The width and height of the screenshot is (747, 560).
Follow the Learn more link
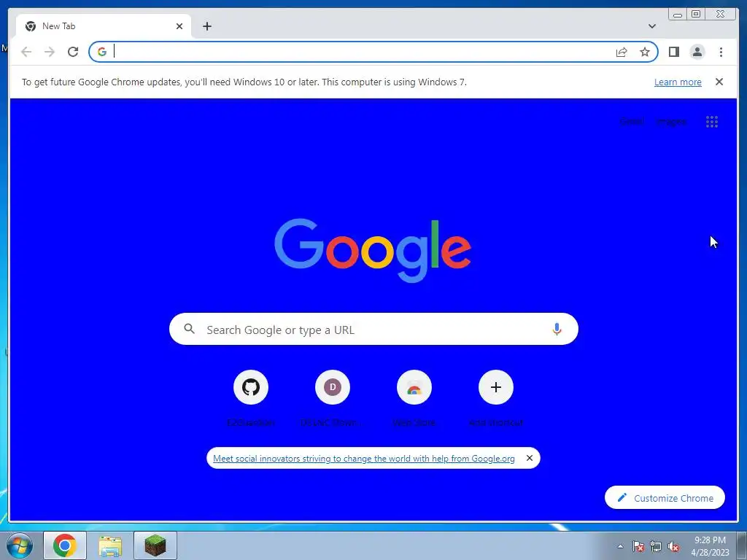click(678, 82)
